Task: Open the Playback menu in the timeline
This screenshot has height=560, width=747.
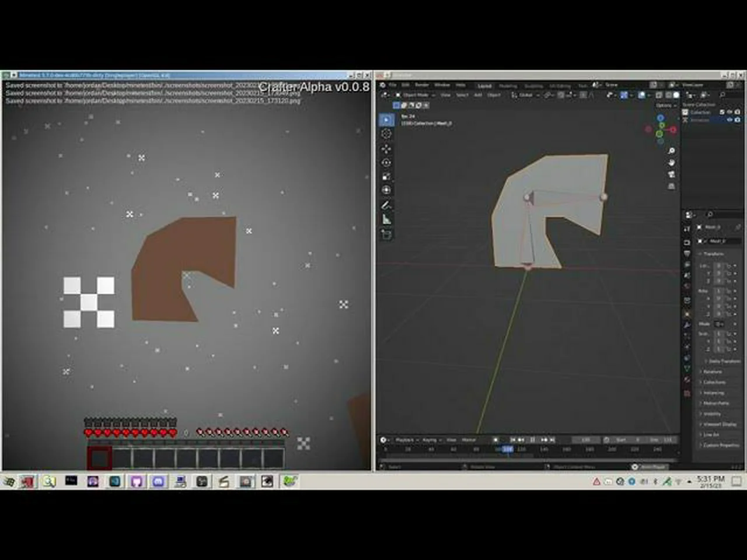Action: pyautogui.click(x=405, y=440)
